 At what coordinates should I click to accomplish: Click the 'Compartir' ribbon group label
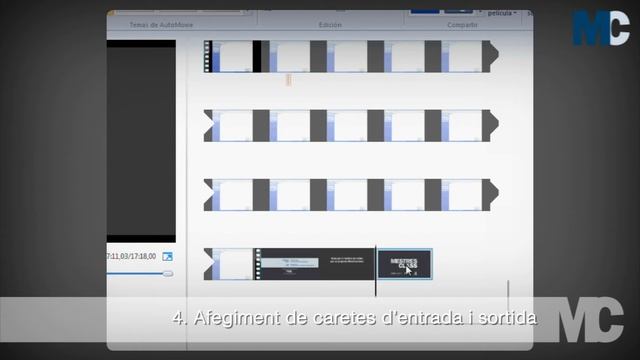click(462, 25)
